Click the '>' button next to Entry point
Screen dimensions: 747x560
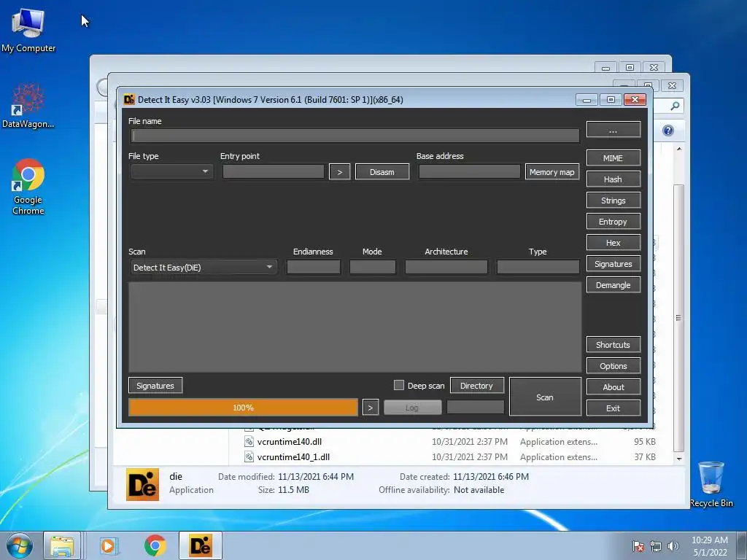[340, 172]
